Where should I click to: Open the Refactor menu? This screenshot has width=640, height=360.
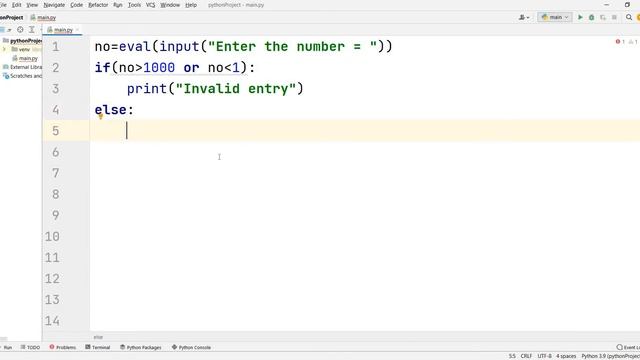98,5
